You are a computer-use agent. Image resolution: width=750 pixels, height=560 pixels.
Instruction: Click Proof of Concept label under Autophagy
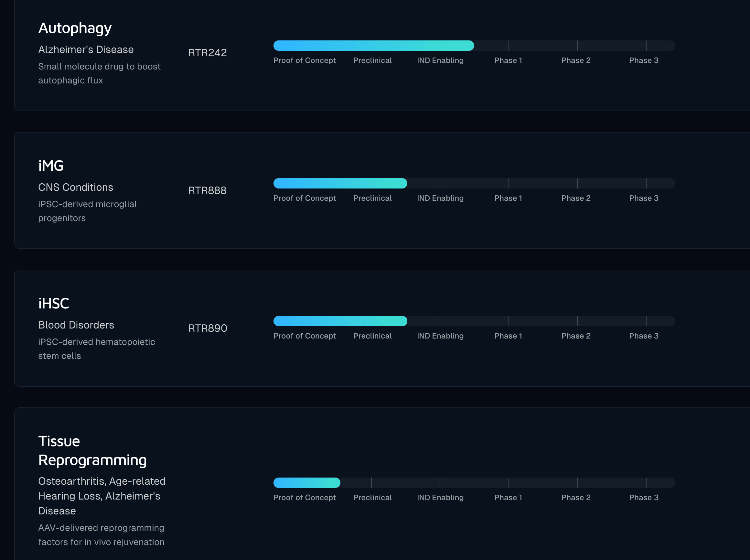(304, 60)
